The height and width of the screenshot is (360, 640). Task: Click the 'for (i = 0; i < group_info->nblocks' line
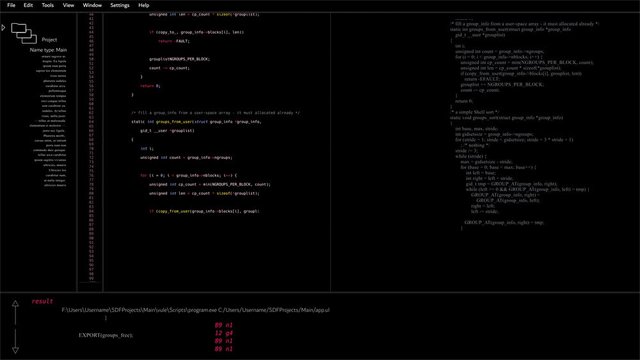tap(189, 176)
